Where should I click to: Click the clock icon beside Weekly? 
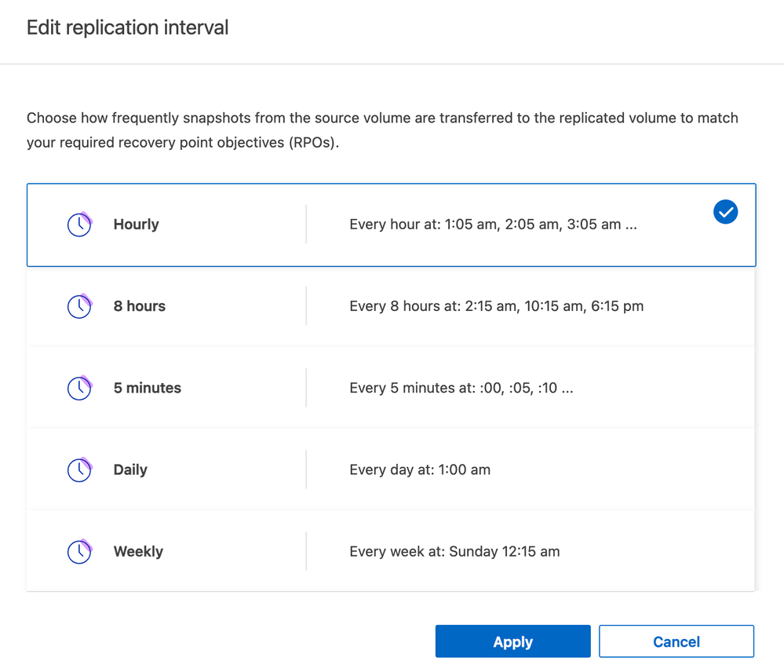[79, 551]
